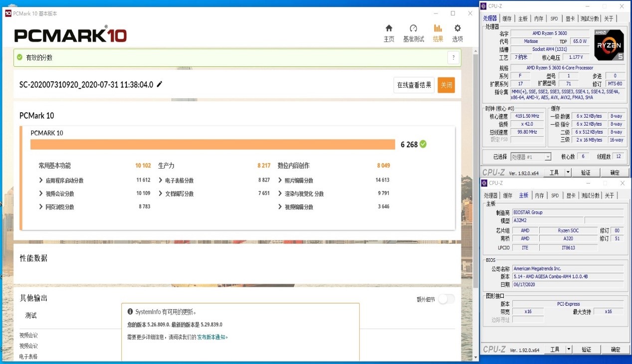
Task: Click the green check next to 6 268
Action: point(423,144)
